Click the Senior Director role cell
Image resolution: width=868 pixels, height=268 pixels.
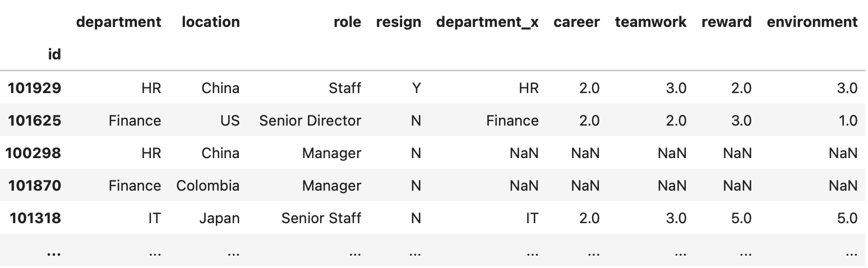(x=310, y=121)
